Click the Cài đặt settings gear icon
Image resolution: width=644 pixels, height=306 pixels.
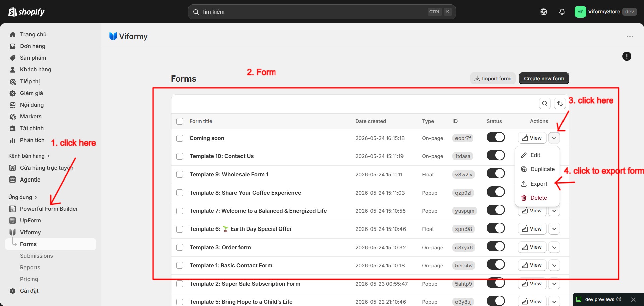(13, 291)
